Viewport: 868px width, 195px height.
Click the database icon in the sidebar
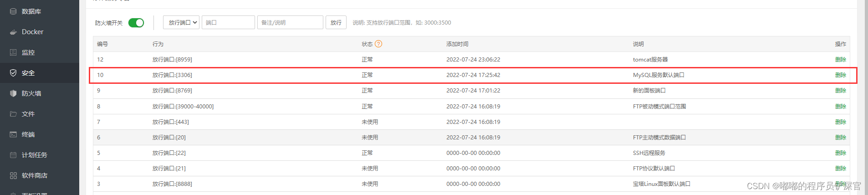[13, 11]
